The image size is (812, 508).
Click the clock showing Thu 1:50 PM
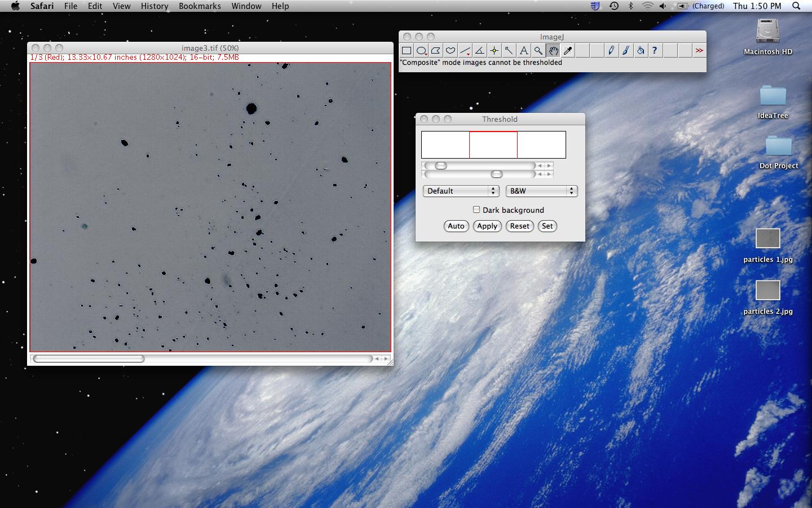click(x=757, y=6)
